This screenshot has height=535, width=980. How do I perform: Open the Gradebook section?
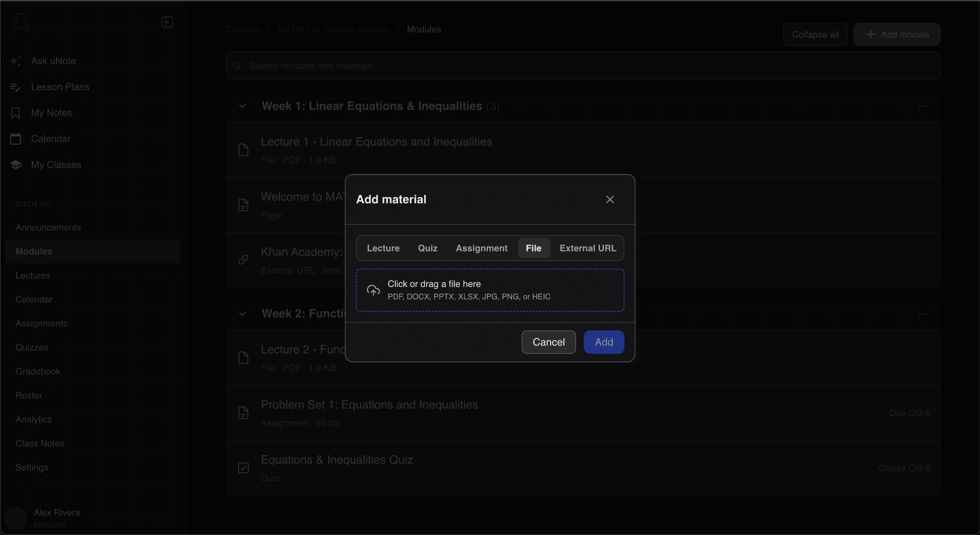point(38,371)
